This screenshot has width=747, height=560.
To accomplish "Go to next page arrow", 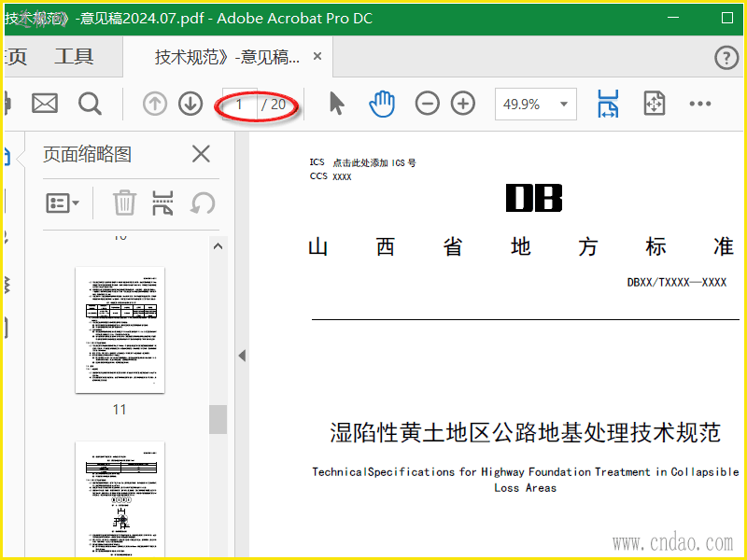I will pyautogui.click(x=190, y=104).
